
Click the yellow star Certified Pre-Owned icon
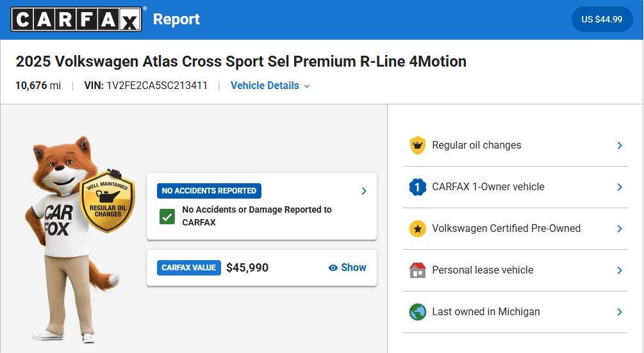pos(418,229)
